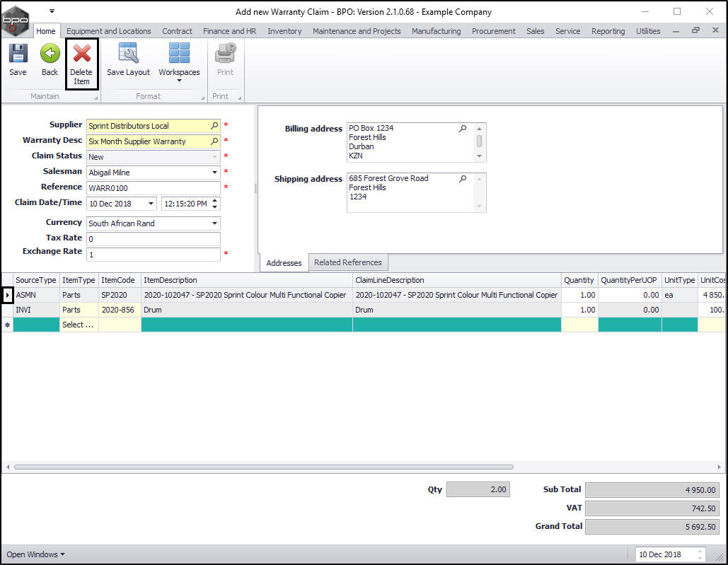Image resolution: width=728 pixels, height=565 pixels.
Task: Click the INVI source type cell
Action: 36,310
